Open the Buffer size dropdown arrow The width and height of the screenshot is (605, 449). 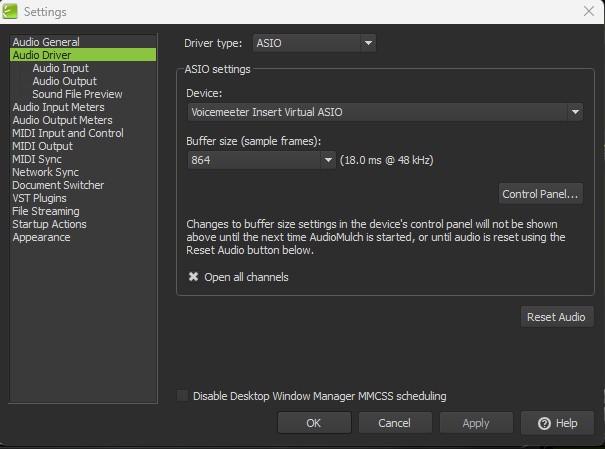(328, 160)
